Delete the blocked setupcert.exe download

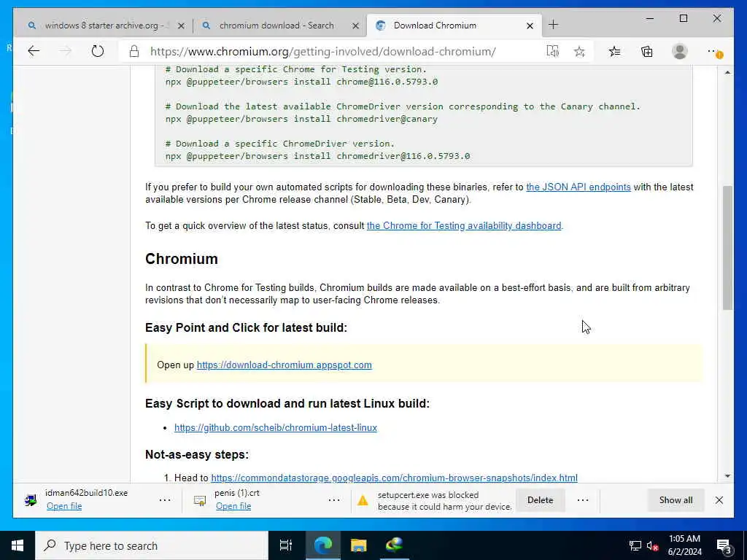(541, 500)
